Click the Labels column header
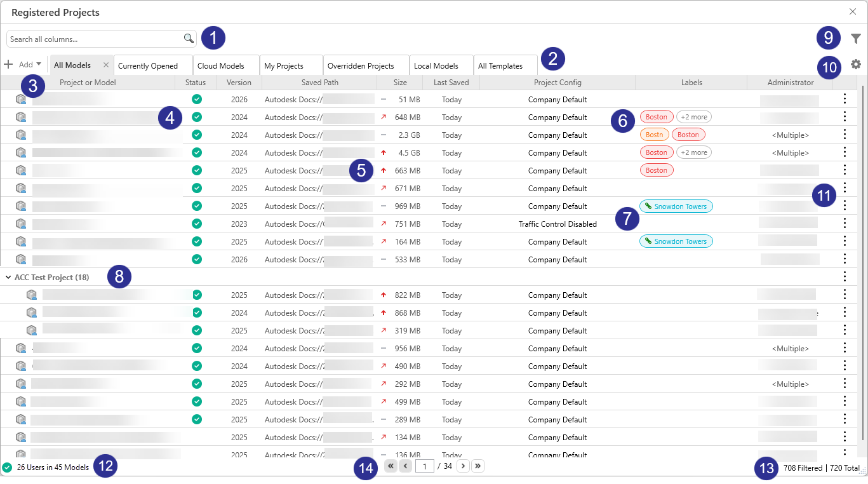Image resolution: width=868 pixels, height=484 pixels. click(x=691, y=83)
